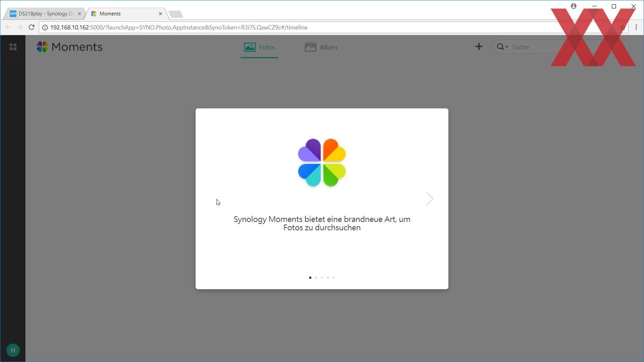The height and width of the screenshot is (362, 644).
Task: Click the Fotos picture icon
Action: (250, 47)
